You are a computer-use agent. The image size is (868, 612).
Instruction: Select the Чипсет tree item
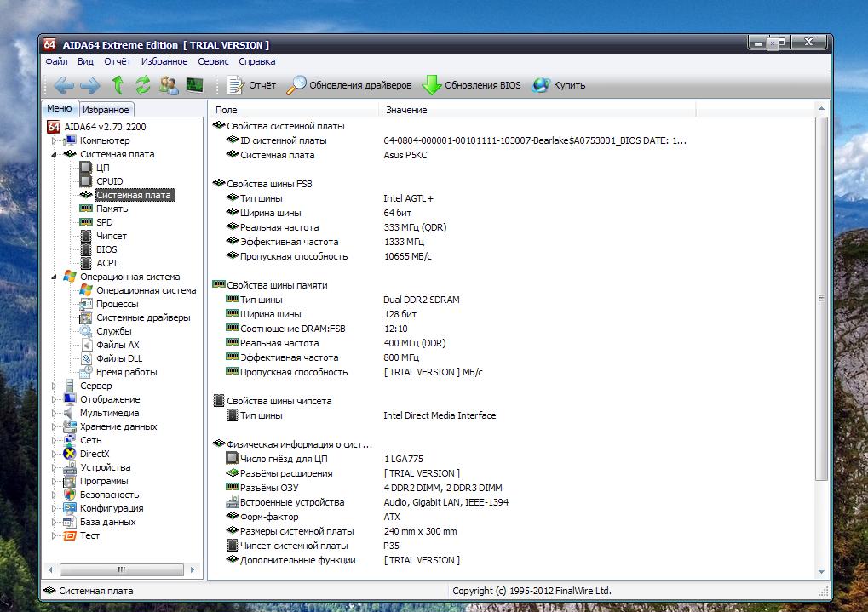pyautogui.click(x=112, y=236)
